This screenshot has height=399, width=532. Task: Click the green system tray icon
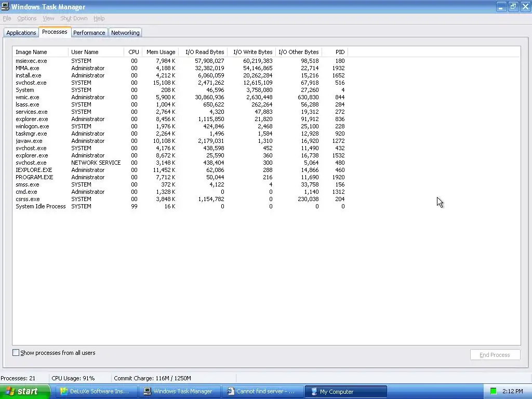click(494, 391)
